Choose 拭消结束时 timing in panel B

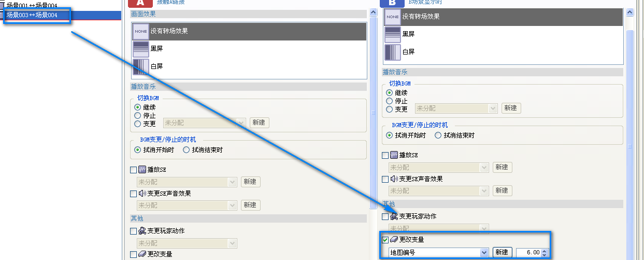[438, 135]
